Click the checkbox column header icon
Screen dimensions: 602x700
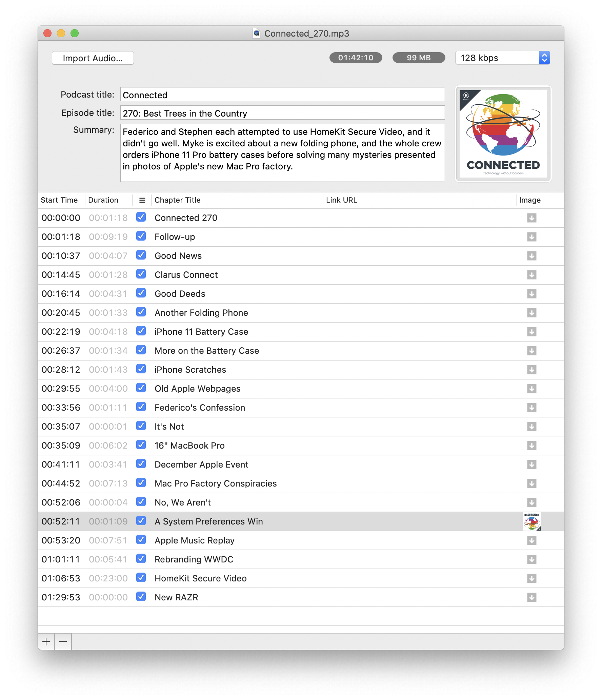point(142,200)
